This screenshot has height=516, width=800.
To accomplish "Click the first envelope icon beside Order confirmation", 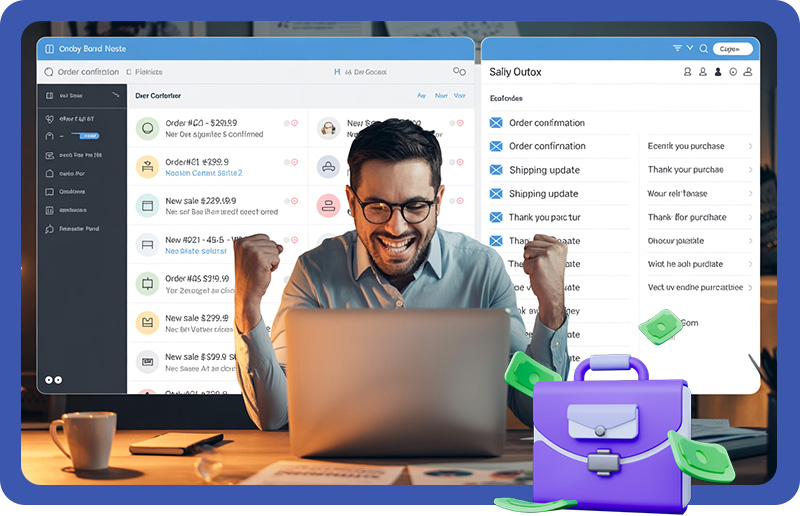I will point(495,123).
